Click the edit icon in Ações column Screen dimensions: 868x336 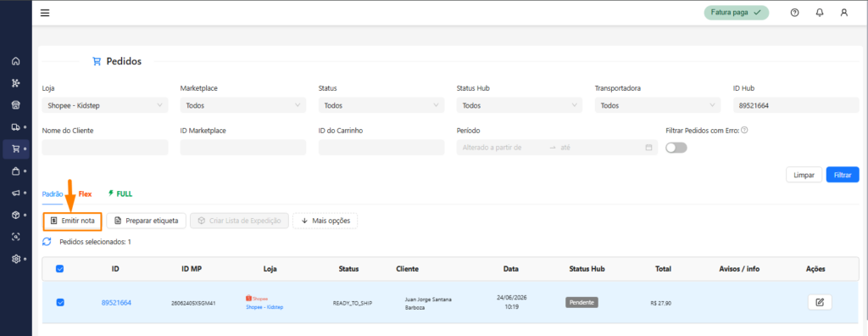pyautogui.click(x=820, y=302)
